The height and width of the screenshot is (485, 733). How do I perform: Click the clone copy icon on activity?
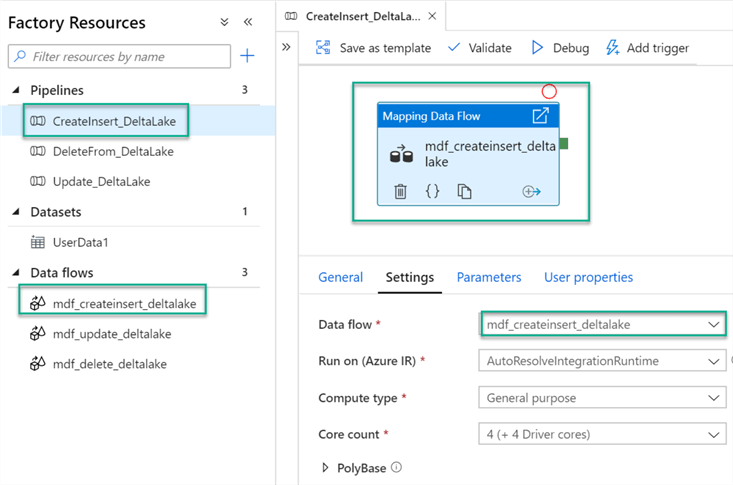pyautogui.click(x=464, y=191)
